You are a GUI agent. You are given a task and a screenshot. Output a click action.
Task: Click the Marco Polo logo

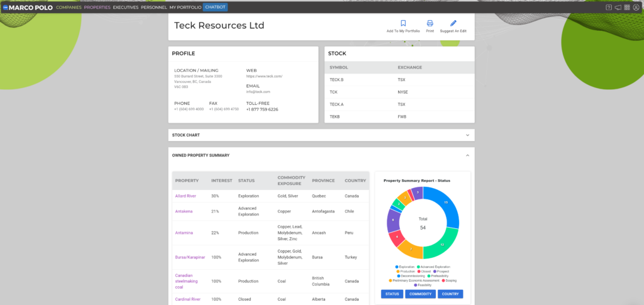28,8
